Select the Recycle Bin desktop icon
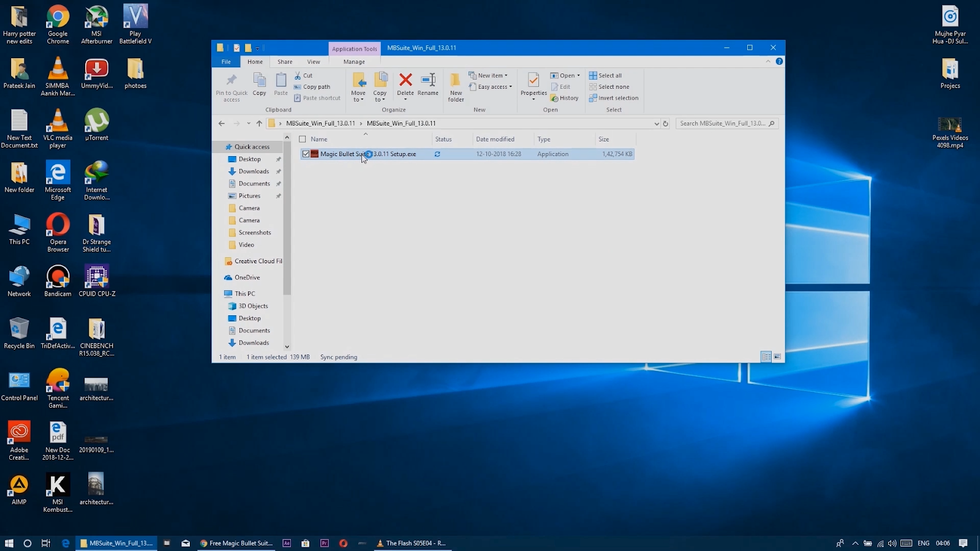Image resolution: width=980 pixels, height=551 pixels. 19,334
